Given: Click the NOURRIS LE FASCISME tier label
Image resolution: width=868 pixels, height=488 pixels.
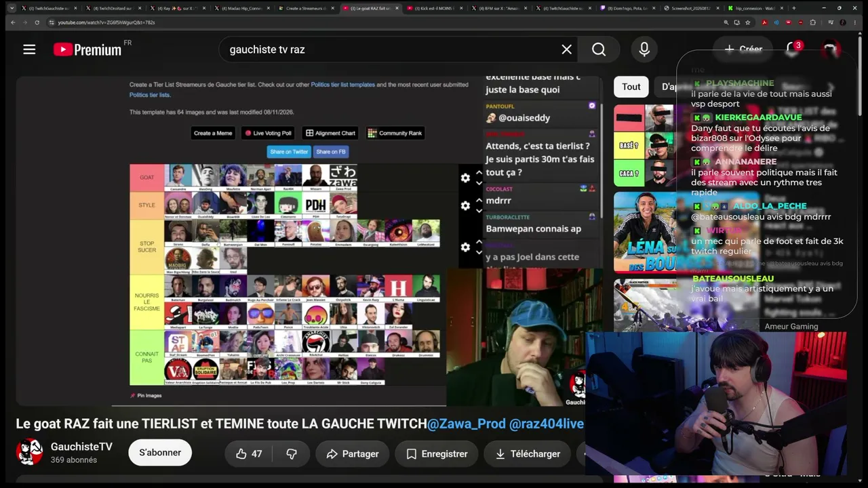Looking at the screenshot, I should tap(147, 302).
